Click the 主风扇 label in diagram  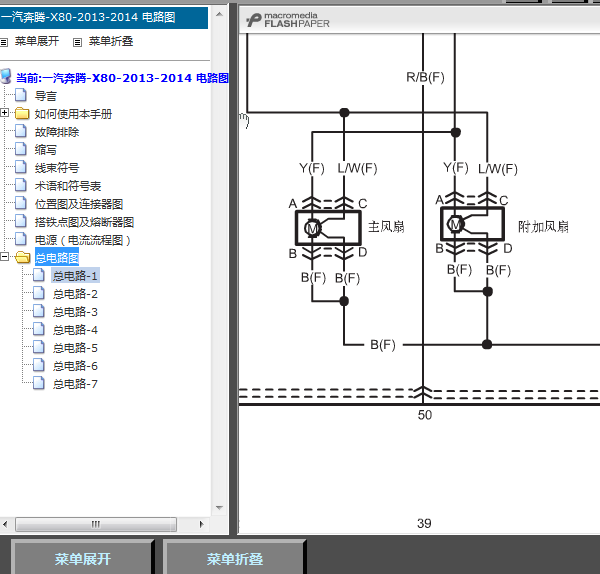pos(386,227)
